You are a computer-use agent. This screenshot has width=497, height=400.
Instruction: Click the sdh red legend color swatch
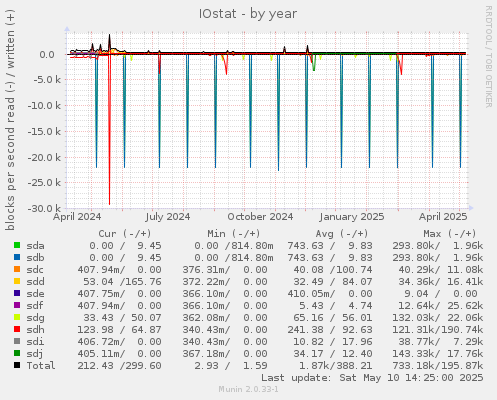click(17, 329)
